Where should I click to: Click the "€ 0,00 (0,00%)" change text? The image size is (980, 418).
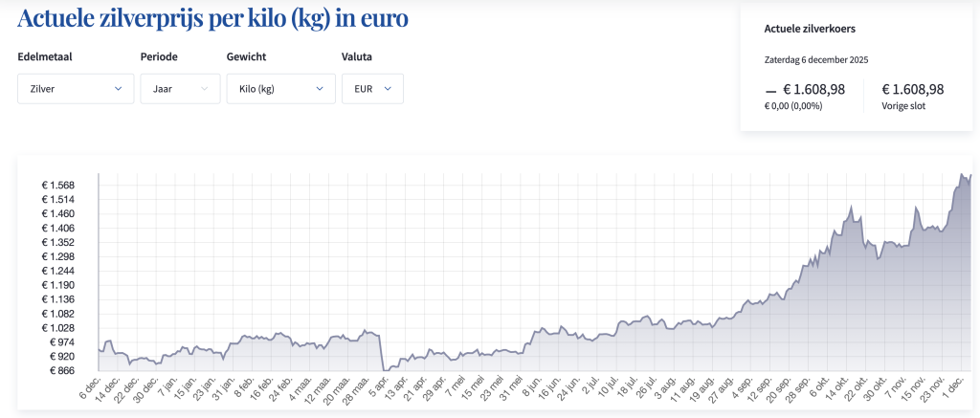(793, 105)
